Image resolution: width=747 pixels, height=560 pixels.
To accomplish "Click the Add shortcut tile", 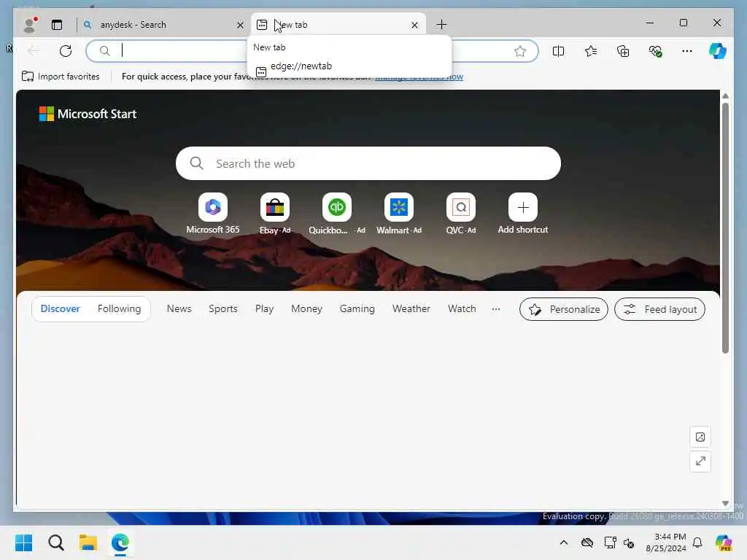I will (522, 214).
